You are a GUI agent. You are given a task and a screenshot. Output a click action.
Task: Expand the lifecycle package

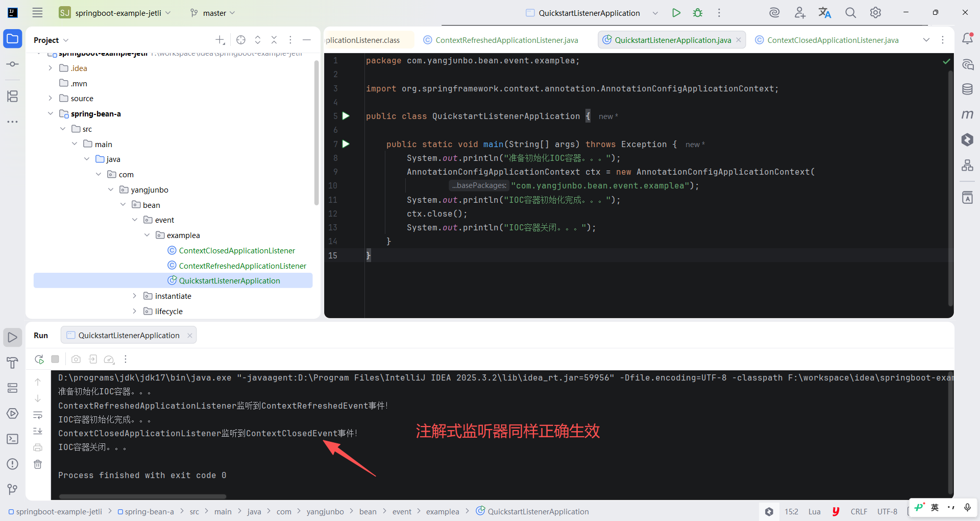135,311
